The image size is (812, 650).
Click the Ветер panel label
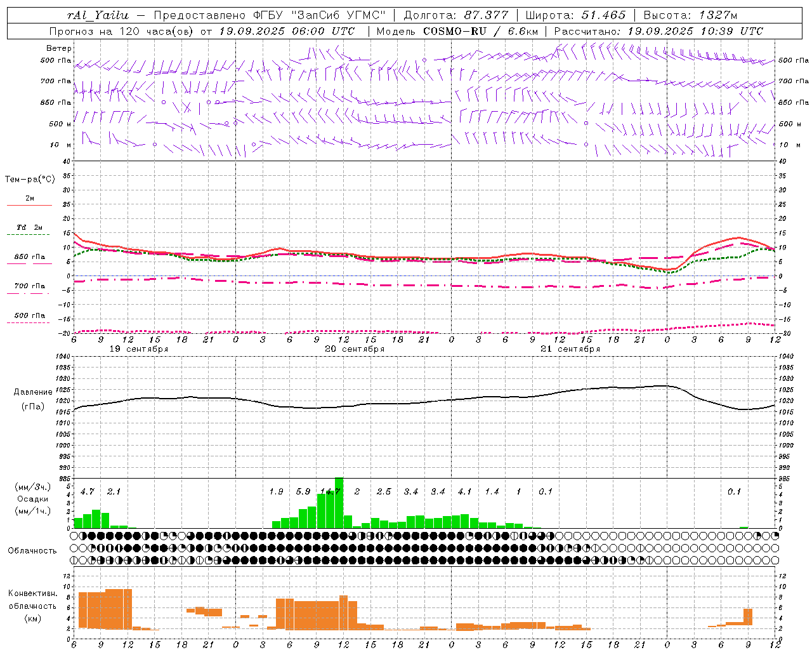pos(59,48)
